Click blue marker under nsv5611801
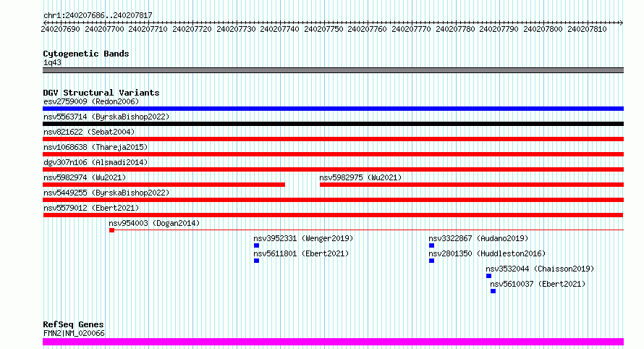Screen dimensions: 644x349 pyautogui.click(x=257, y=261)
